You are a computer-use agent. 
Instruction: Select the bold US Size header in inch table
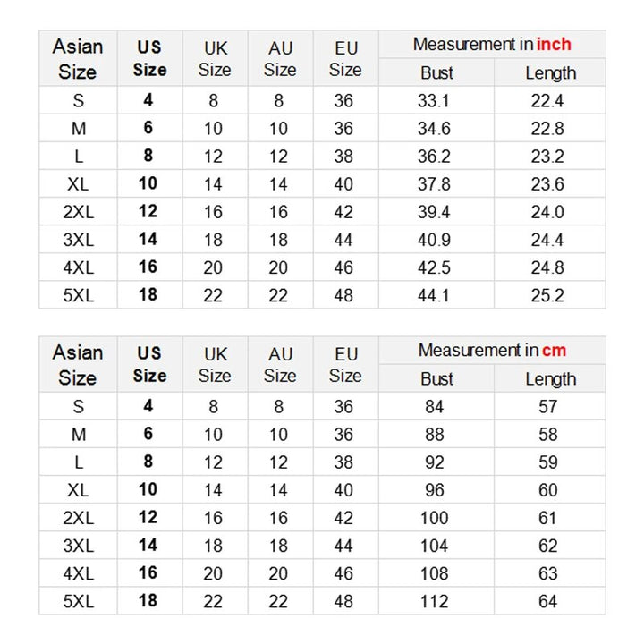click(x=149, y=58)
